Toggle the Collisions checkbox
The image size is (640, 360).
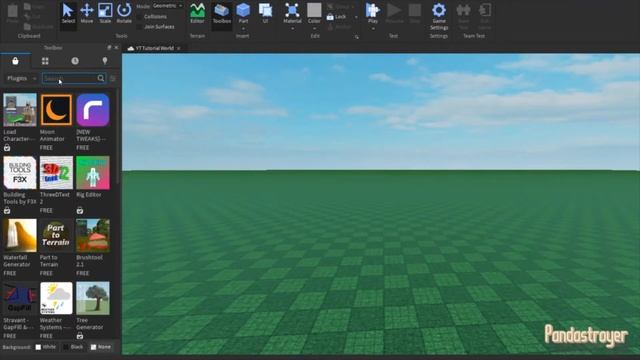(140, 17)
